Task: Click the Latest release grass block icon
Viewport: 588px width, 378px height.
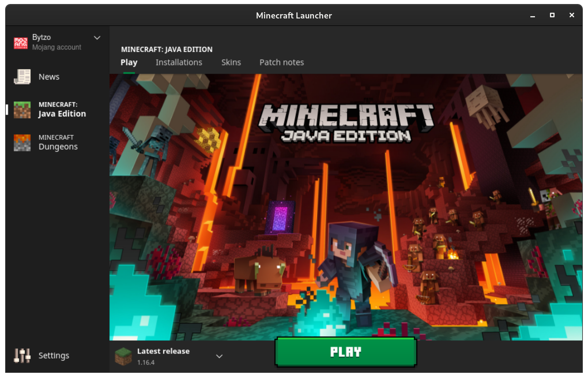Action: point(123,356)
